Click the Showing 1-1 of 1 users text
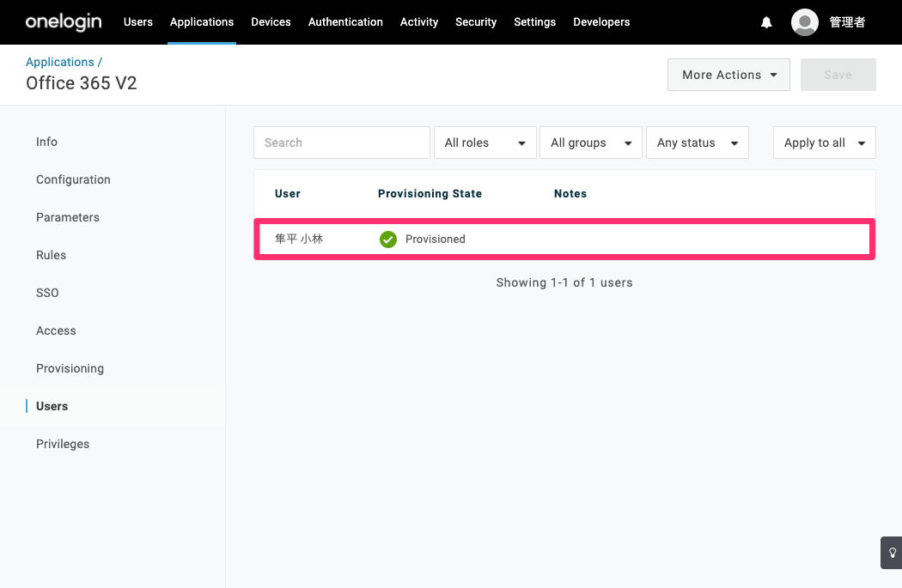 coord(564,282)
